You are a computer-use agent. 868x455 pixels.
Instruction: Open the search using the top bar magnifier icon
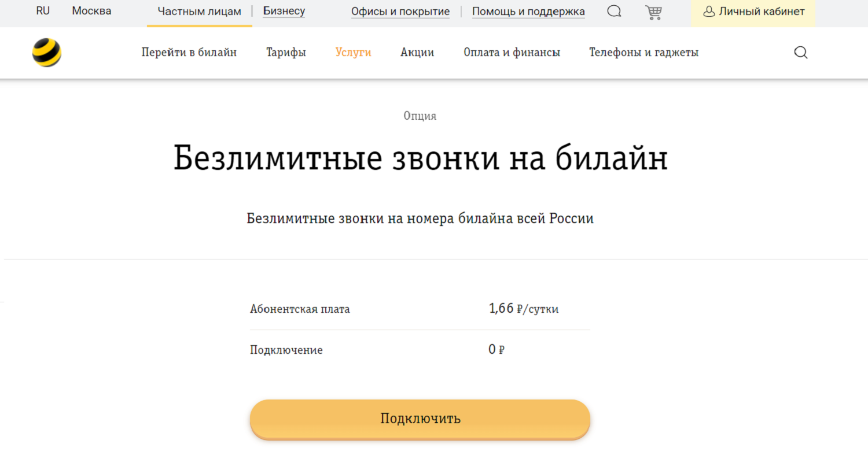[x=613, y=10]
